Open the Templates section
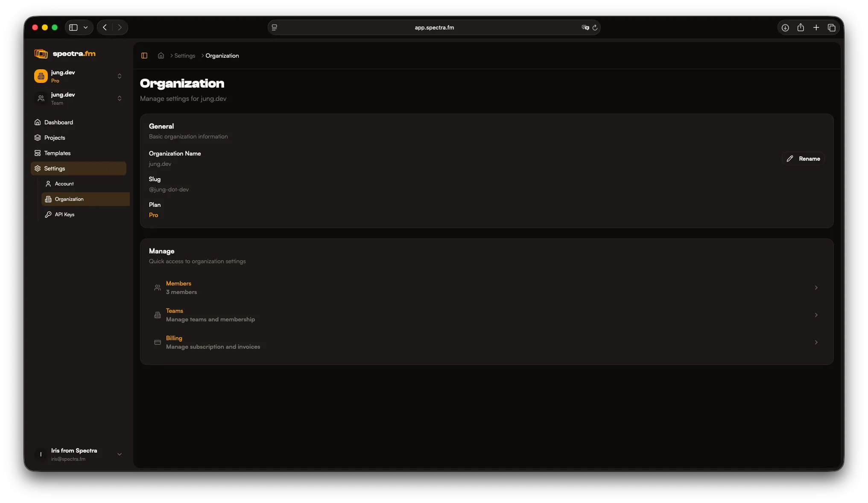 pos(57,153)
